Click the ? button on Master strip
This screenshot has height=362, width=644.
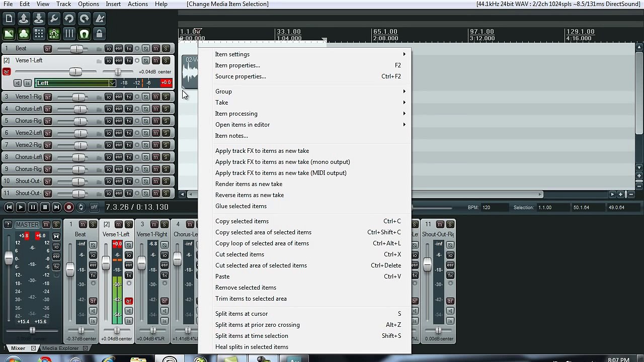(x=8, y=224)
